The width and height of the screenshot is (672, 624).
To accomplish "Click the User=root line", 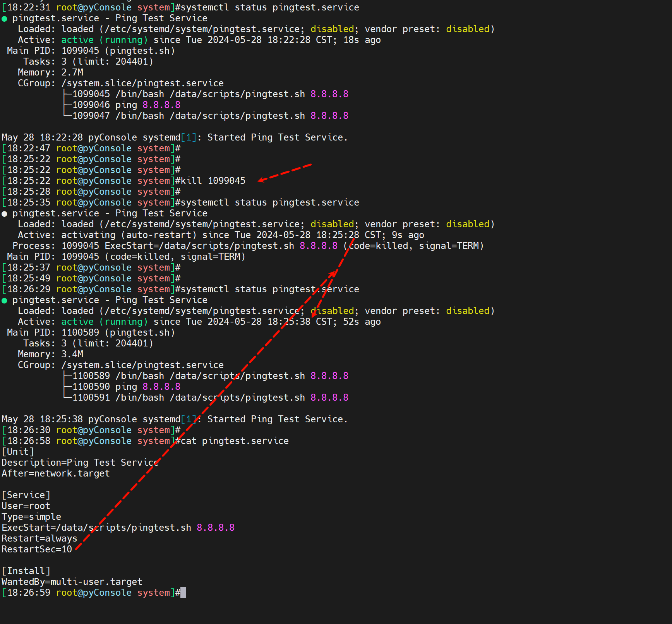I will point(26,506).
